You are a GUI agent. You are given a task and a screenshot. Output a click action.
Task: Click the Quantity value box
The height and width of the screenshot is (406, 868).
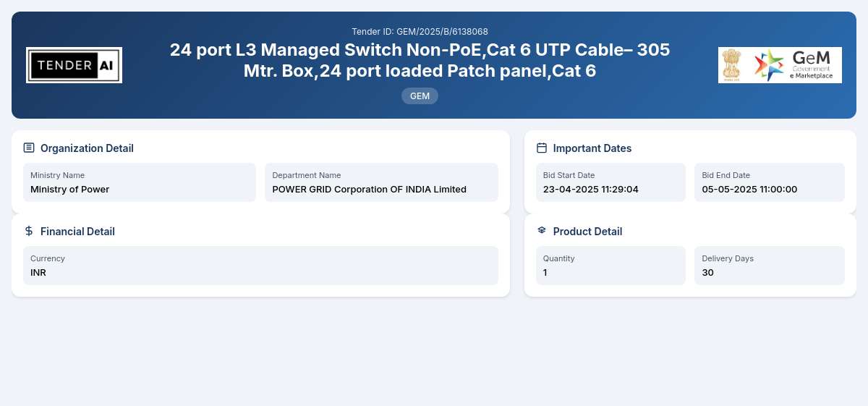pos(610,266)
